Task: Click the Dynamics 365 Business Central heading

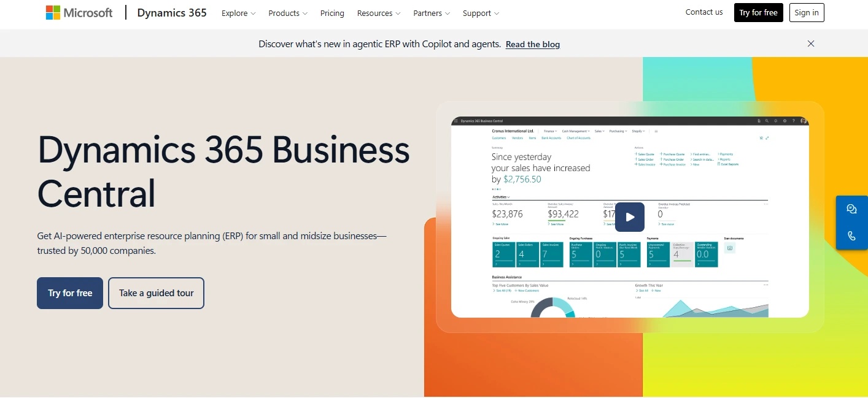Action: click(x=223, y=171)
